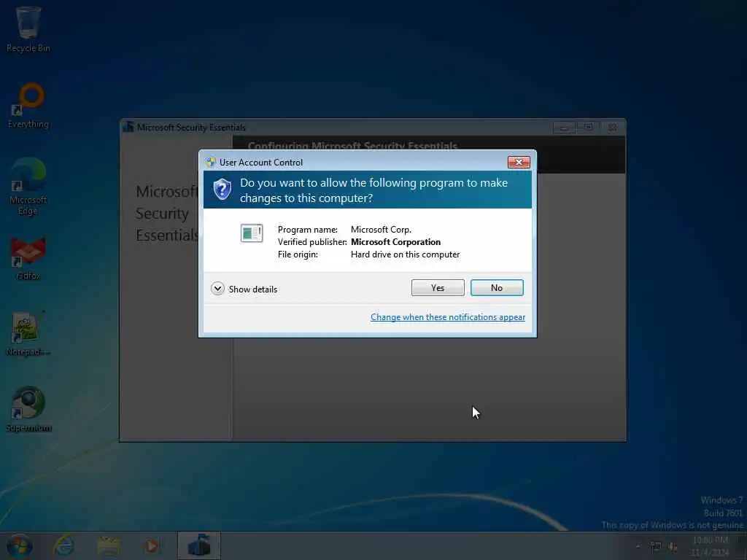Open the Recycle Bin desktop icon

click(28, 29)
